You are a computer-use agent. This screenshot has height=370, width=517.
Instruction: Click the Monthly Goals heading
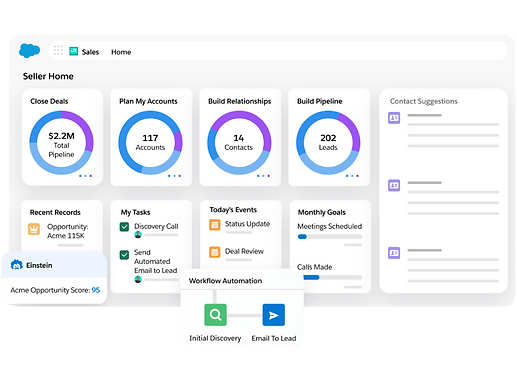click(x=321, y=212)
